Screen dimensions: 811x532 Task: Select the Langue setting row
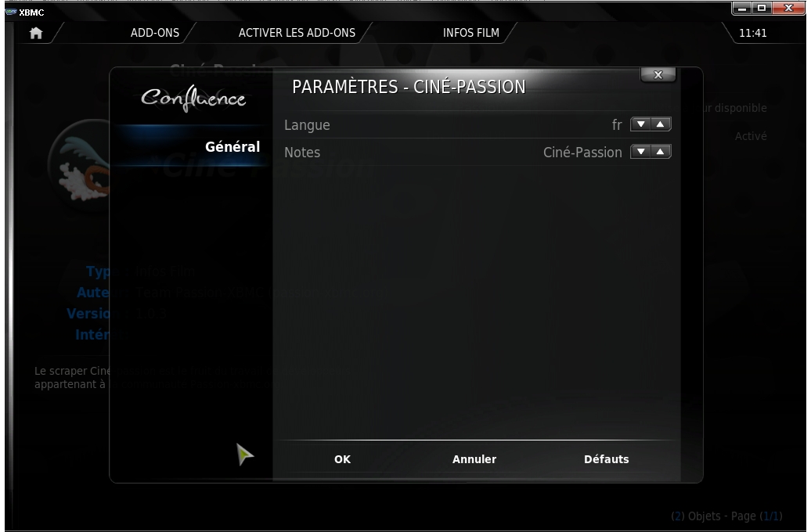tap(478, 124)
